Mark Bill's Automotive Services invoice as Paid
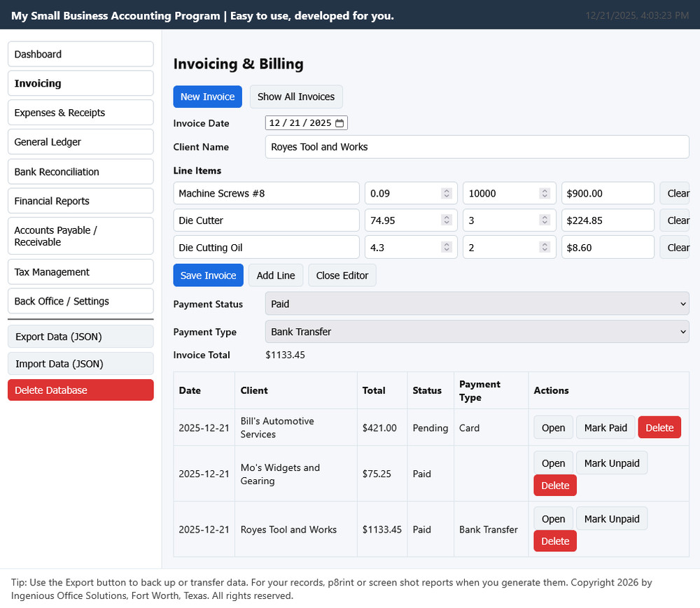Viewport: 700px width, 608px height. click(605, 427)
